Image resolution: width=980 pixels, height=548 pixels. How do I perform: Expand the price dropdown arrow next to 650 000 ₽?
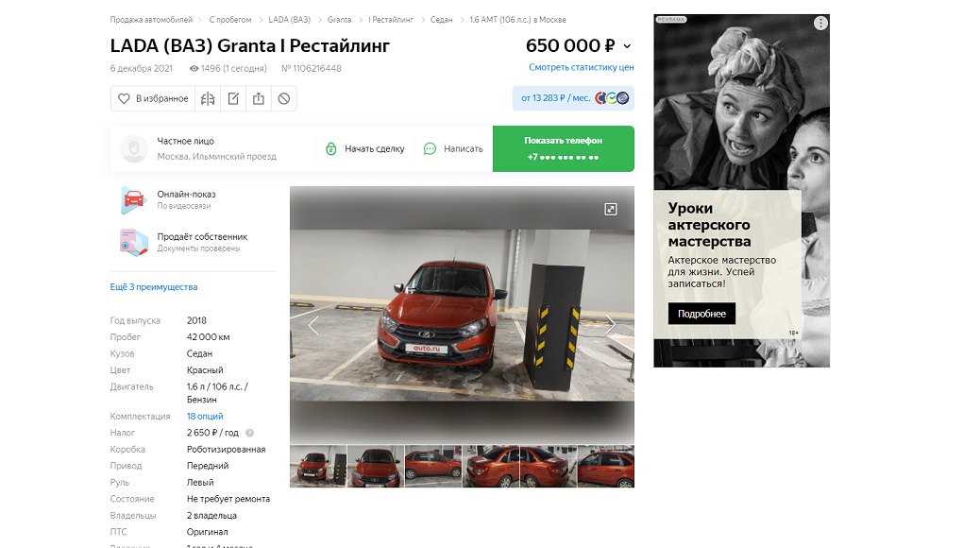(x=627, y=46)
